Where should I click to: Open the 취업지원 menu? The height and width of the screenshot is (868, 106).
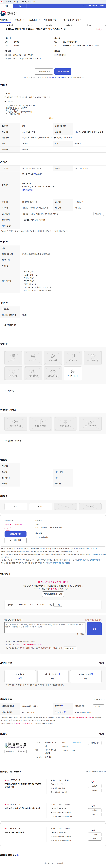20,20
